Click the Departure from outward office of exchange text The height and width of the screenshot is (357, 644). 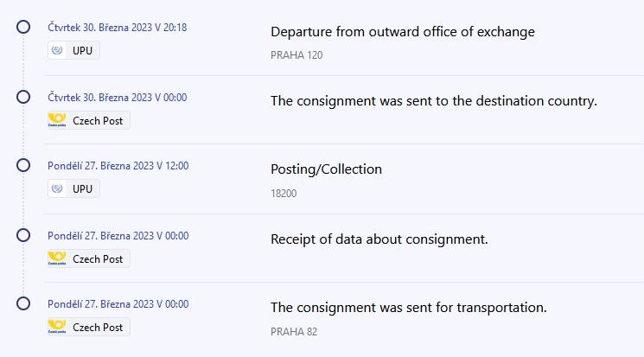403,32
